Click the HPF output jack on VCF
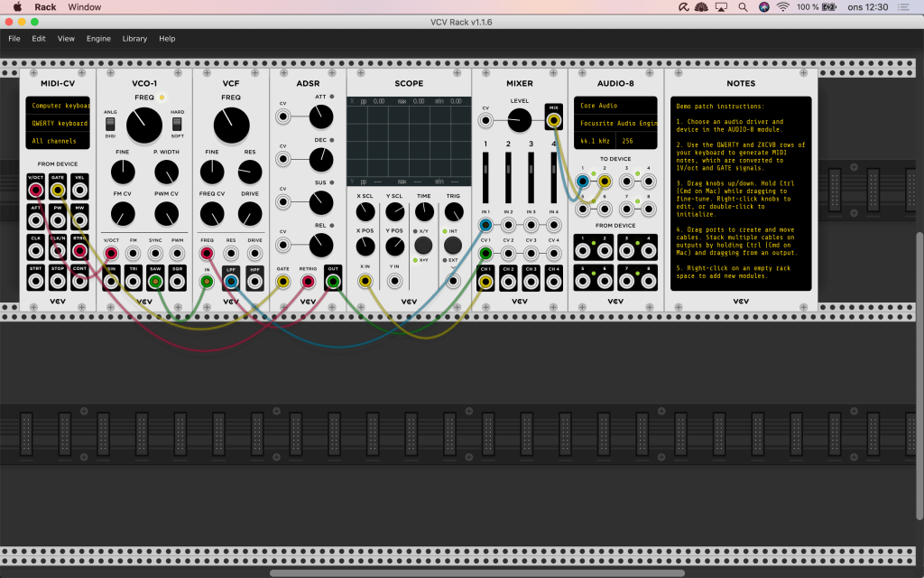Image resolution: width=924 pixels, height=578 pixels. click(x=254, y=282)
